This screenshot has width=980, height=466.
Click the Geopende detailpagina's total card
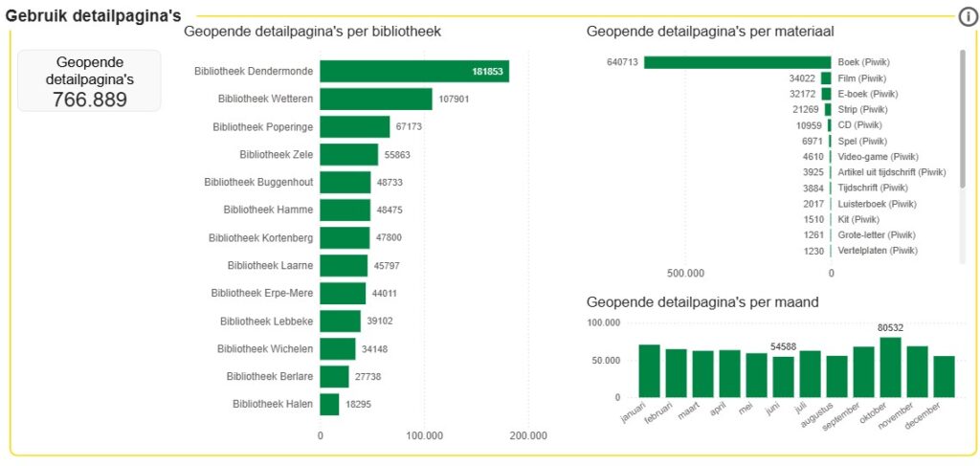[x=89, y=81]
